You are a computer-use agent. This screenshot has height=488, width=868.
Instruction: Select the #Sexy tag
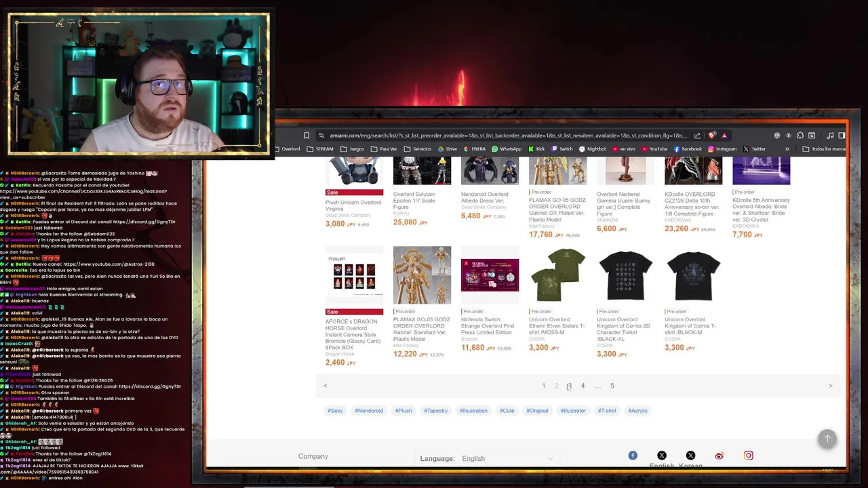(x=335, y=411)
